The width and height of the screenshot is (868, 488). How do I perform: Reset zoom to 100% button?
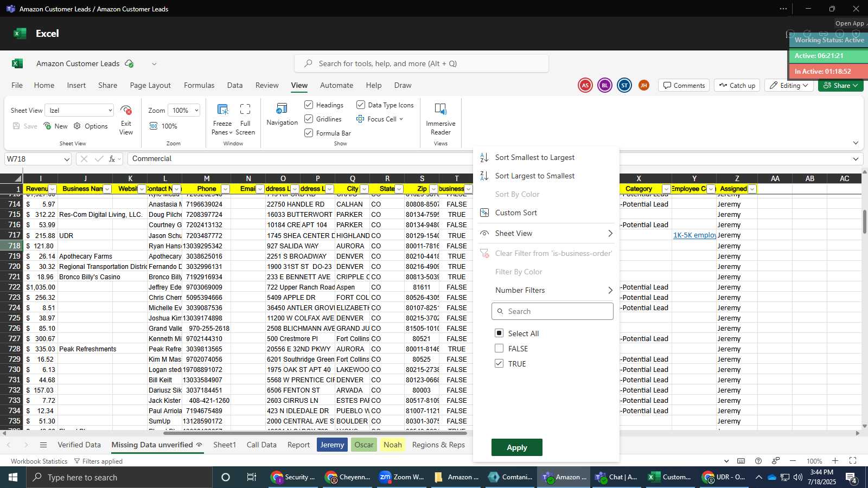tap(163, 126)
